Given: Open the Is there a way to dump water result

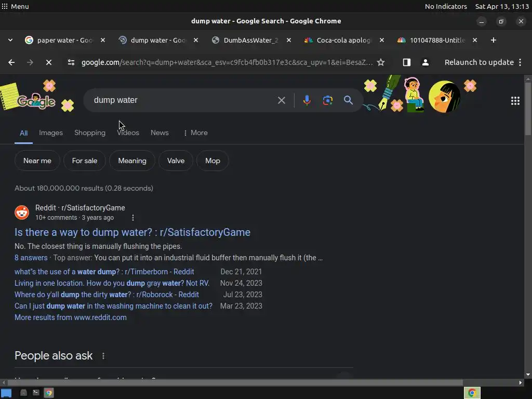Looking at the screenshot, I should tap(132, 232).
